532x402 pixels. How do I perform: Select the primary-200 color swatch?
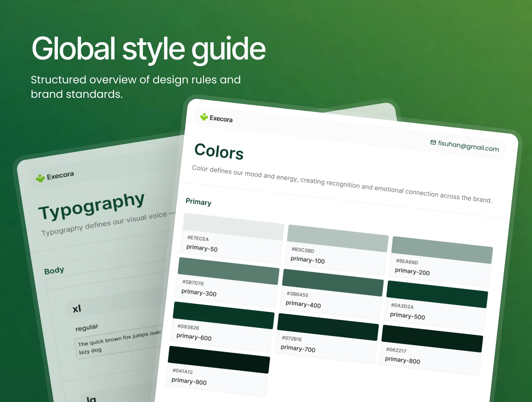point(442,250)
